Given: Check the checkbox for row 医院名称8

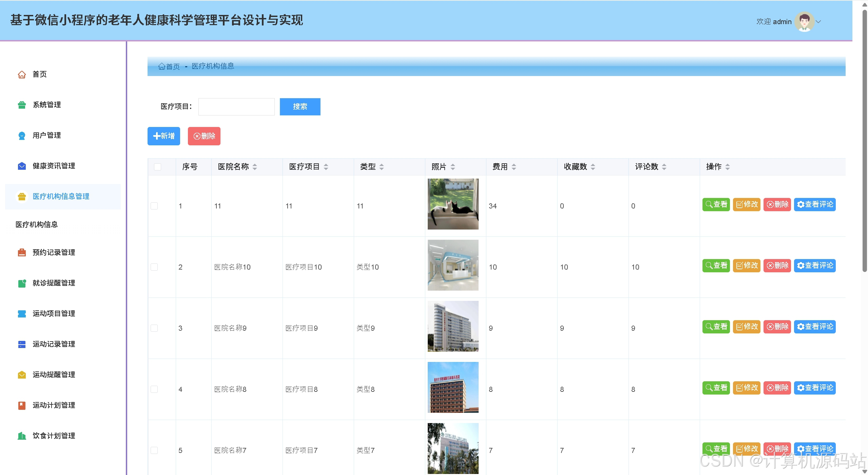Looking at the screenshot, I should [154, 389].
